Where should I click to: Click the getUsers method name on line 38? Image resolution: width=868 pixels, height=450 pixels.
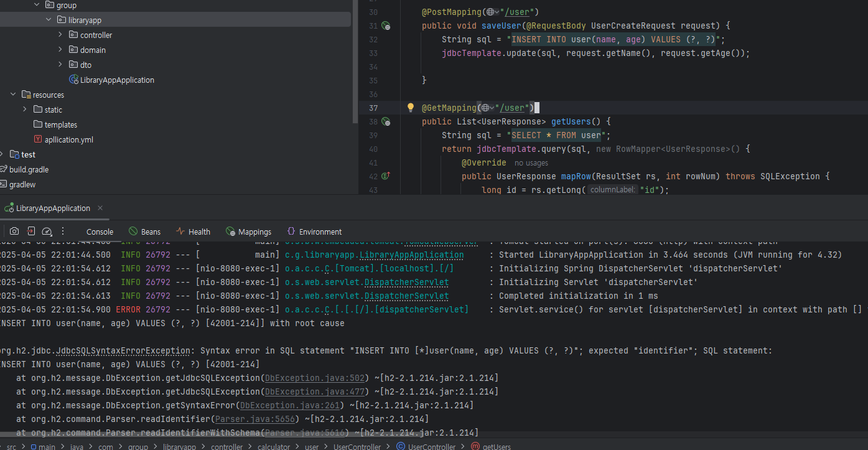pyautogui.click(x=571, y=121)
